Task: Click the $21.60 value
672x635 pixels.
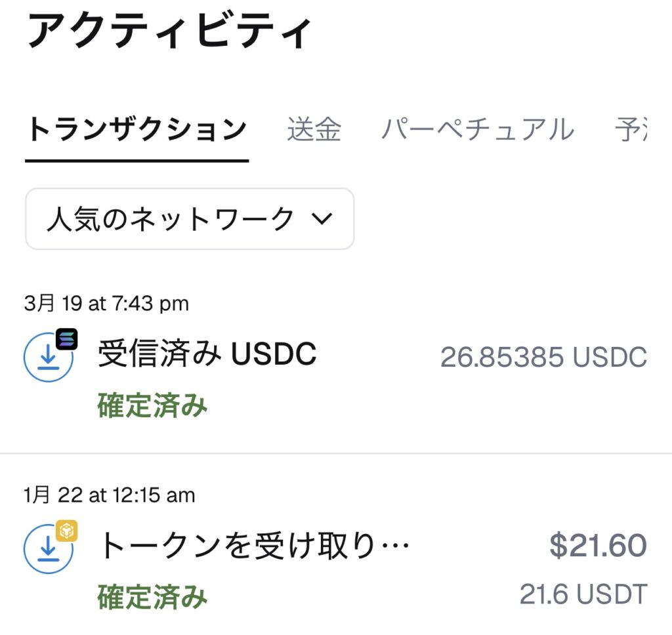Action: [597, 546]
